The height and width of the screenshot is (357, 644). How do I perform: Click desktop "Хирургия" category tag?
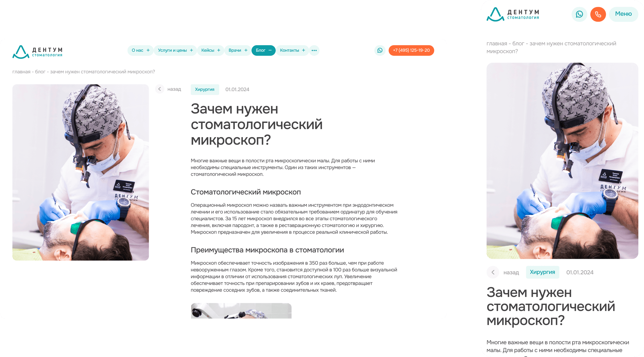[x=205, y=89]
